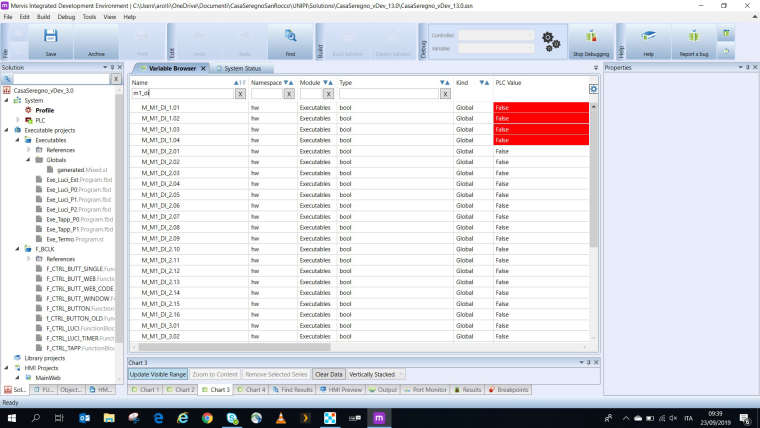Collapse the F_BCLK project node
The image size is (760, 428).
click(x=17, y=249)
